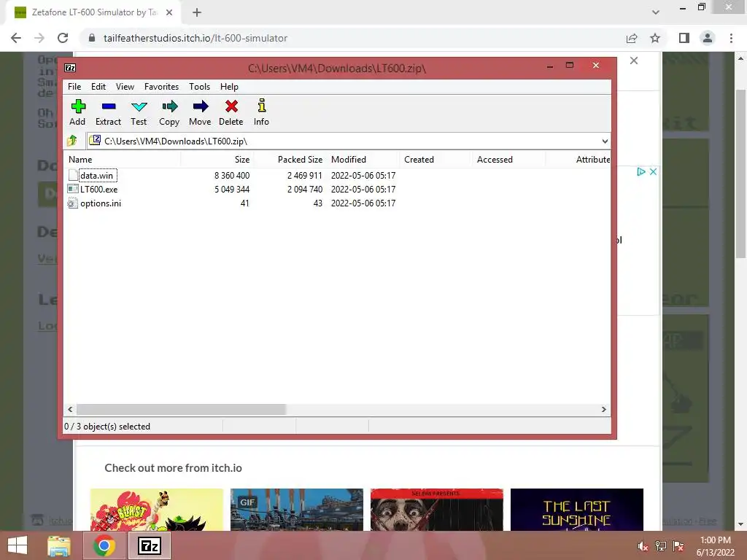
Task: Click the AdChoices icon in the ad
Action: click(x=641, y=171)
